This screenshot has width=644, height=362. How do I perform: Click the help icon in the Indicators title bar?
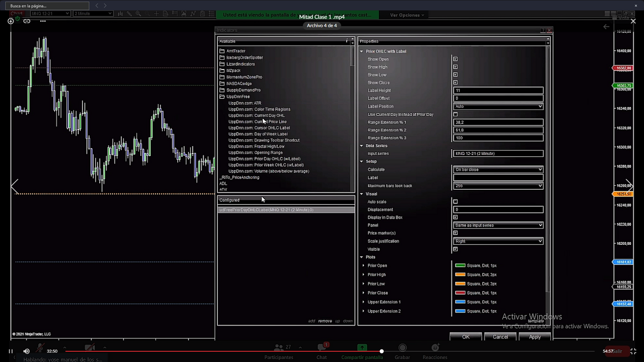coord(542,30)
